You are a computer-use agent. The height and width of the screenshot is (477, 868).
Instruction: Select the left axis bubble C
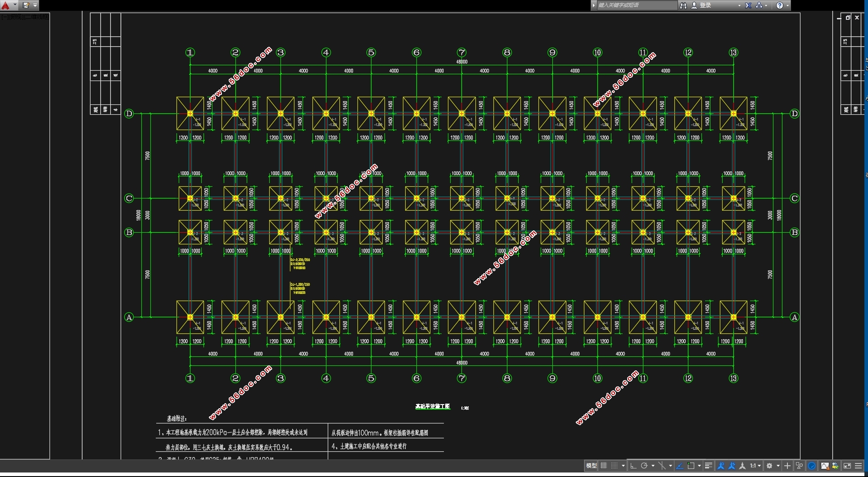point(129,198)
